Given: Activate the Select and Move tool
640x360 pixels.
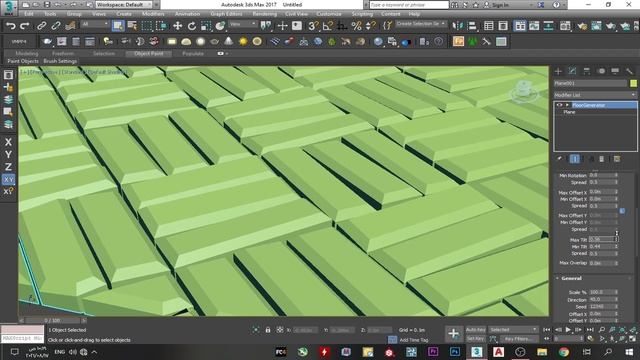Looking at the screenshot, I should point(178,26).
